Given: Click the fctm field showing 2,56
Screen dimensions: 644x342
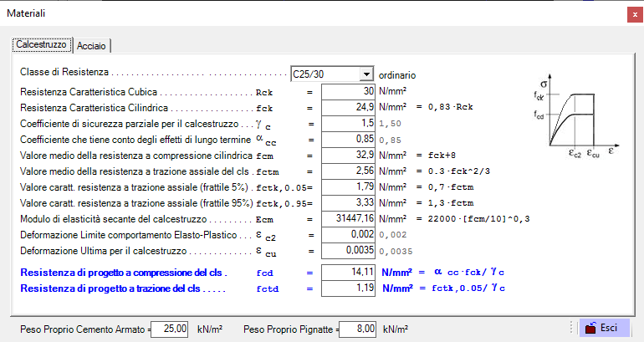Looking at the screenshot, I should tap(348, 171).
